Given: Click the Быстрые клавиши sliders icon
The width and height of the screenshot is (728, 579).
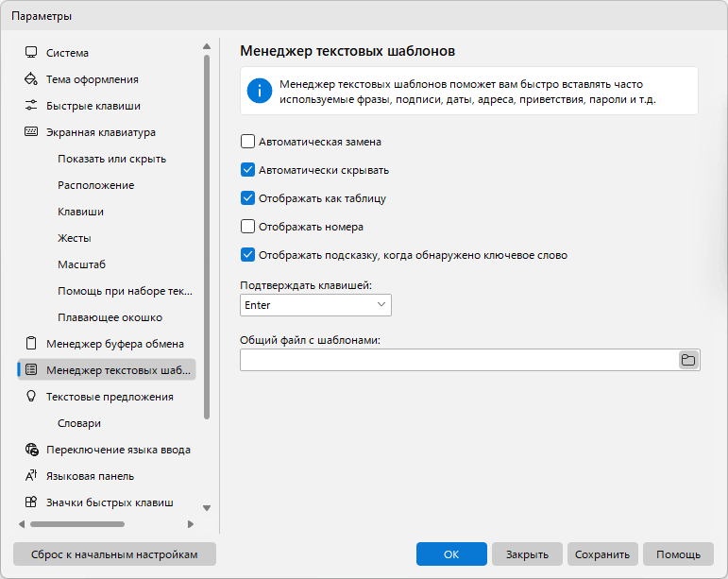Looking at the screenshot, I should pos(31,106).
